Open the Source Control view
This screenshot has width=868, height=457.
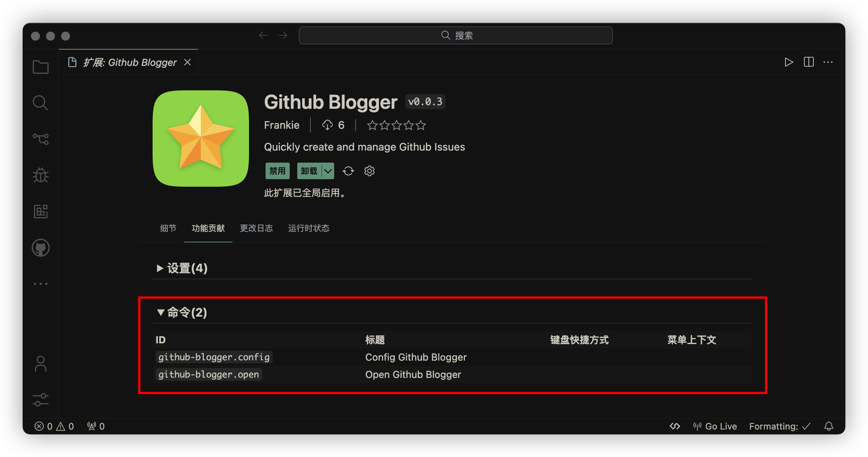41,139
